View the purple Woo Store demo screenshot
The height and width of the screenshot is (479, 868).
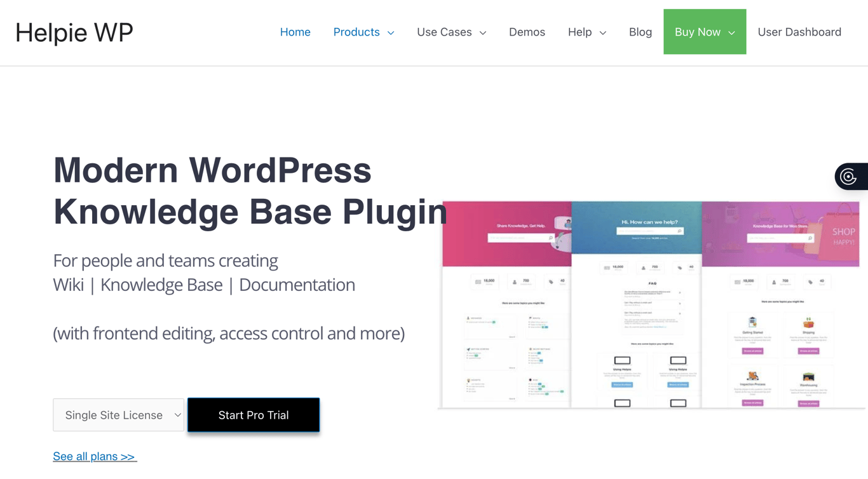tap(780, 304)
